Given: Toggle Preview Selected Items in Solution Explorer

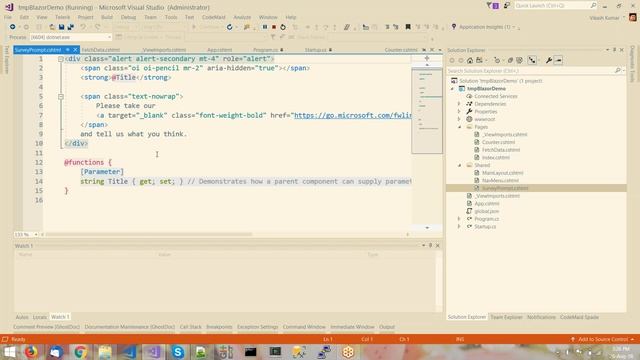Looking at the screenshot, I should (x=558, y=60).
